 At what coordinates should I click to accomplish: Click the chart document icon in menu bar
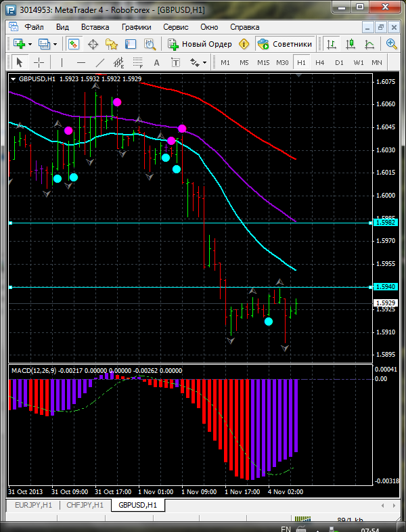click(x=14, y=27)
